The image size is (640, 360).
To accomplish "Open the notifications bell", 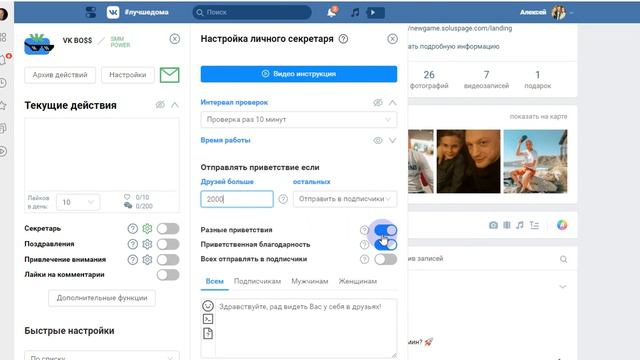I will [332, 12].
